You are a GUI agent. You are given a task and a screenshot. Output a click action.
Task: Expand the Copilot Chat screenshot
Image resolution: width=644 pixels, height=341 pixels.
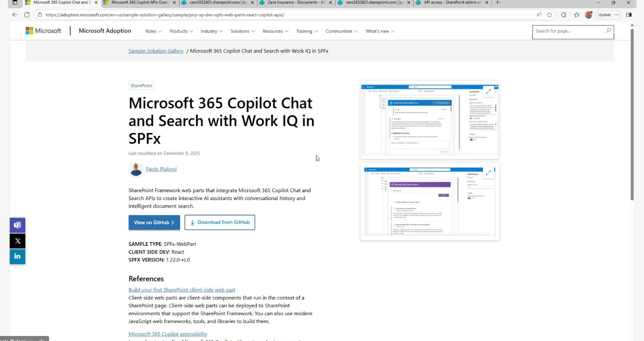tap(488, 92)
